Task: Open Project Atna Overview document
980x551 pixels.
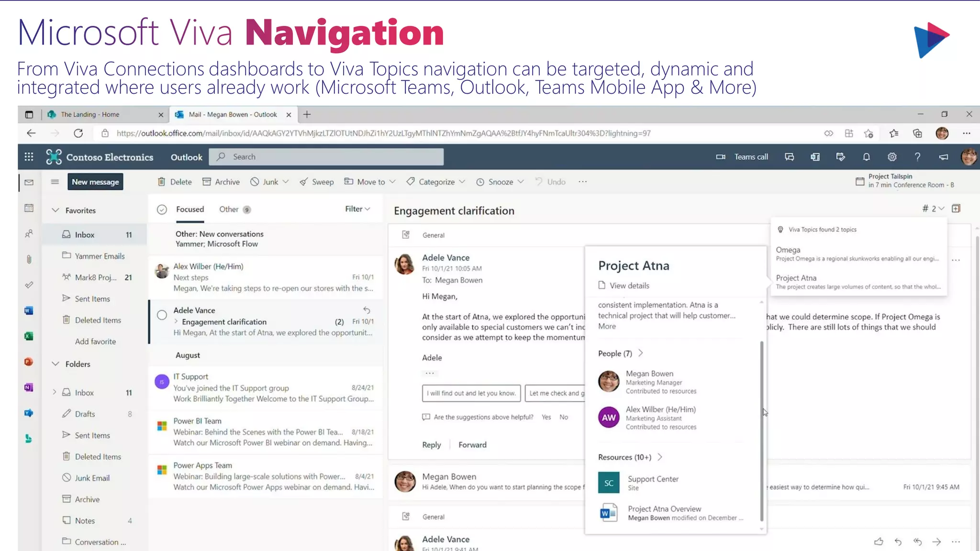Action: click(672, 513)
